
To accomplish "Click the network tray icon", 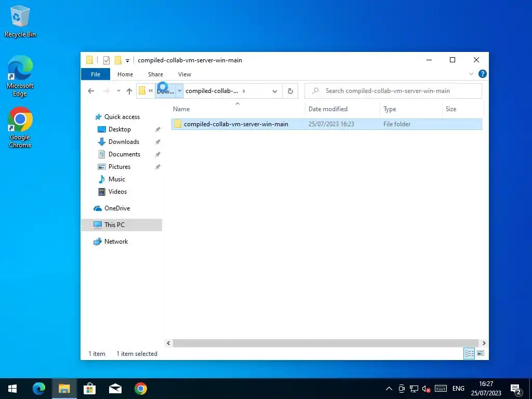I will (x=414, y=389).
